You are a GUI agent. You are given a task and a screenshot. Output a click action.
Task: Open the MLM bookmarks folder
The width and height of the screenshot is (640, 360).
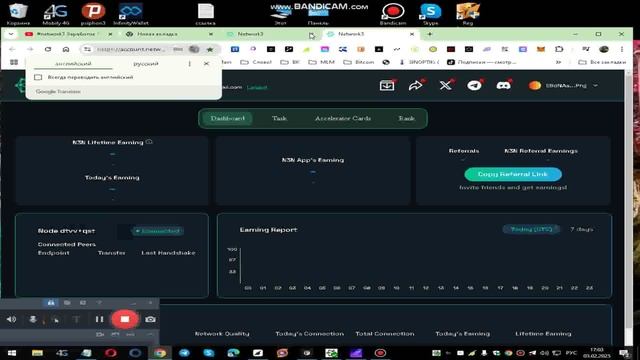[x=321, y=62]
